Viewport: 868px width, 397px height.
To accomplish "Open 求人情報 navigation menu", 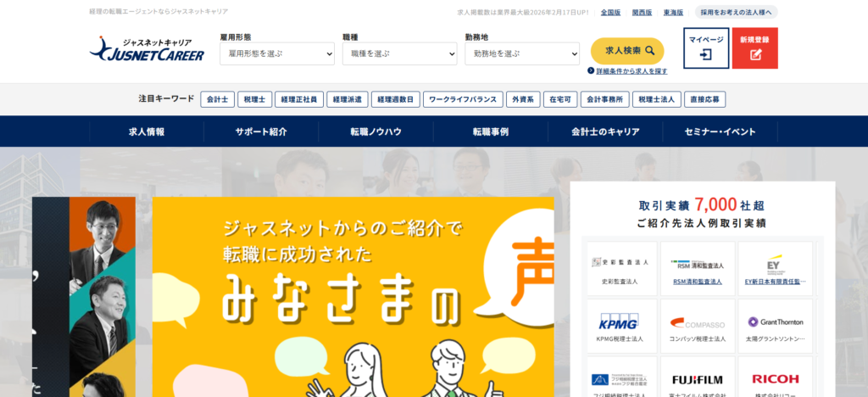I will tap(147, 131).
